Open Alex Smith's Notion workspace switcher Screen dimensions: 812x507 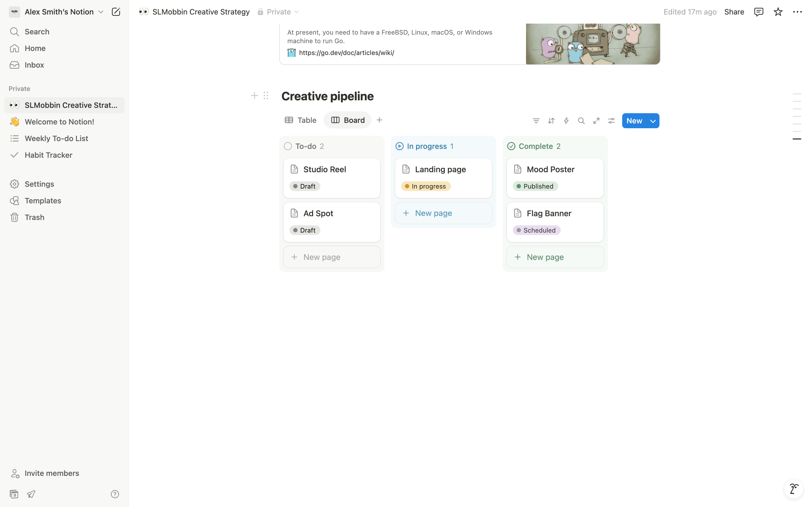click(59, 12)
